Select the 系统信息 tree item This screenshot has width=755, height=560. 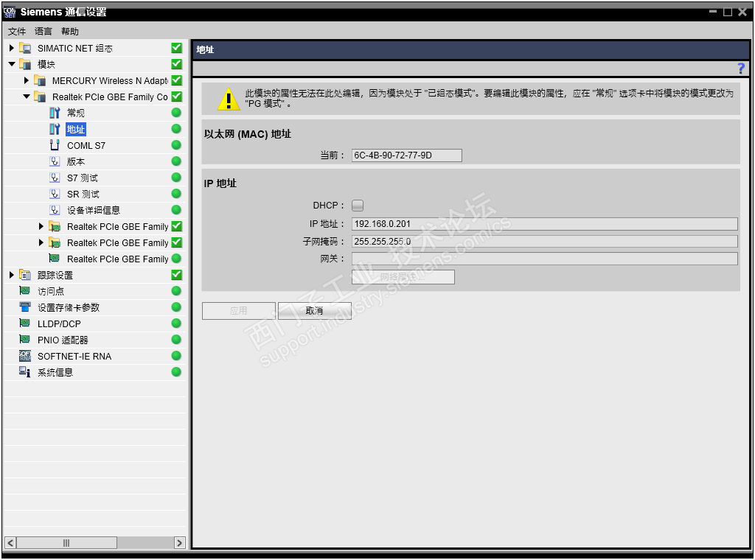point(55,372)
